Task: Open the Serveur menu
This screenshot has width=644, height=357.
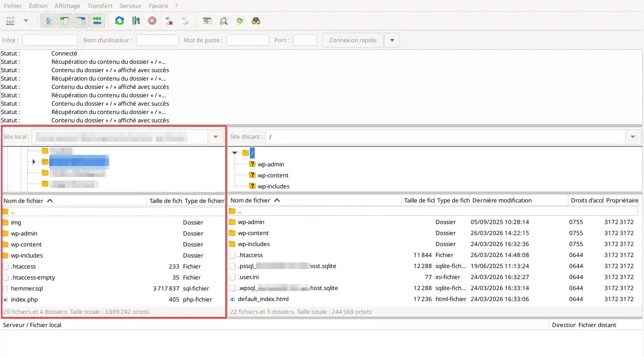Action: click(x=130, y=6)
